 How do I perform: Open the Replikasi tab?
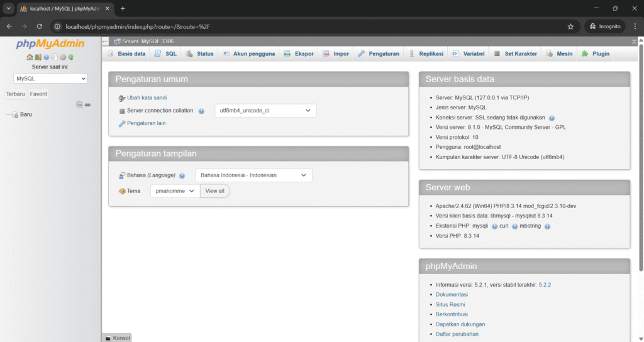coord(426,54)
